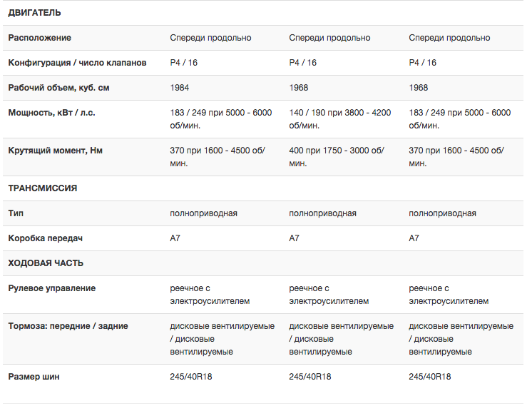The image size is (532, 406).
Task: Select the Рулевое управление row label
Action: click(52, 288)
